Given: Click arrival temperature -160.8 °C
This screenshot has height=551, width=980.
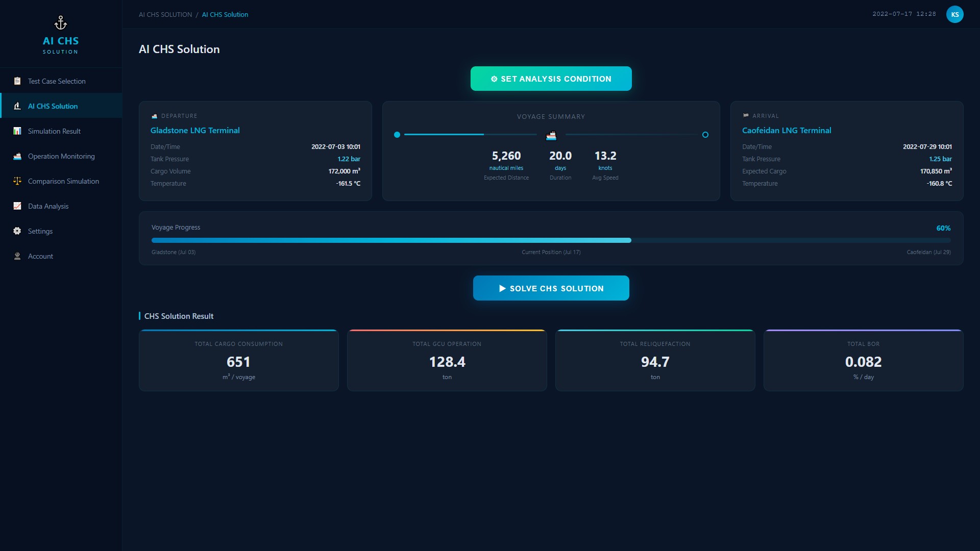Looking at the screenshot, I should click(940, 184).
